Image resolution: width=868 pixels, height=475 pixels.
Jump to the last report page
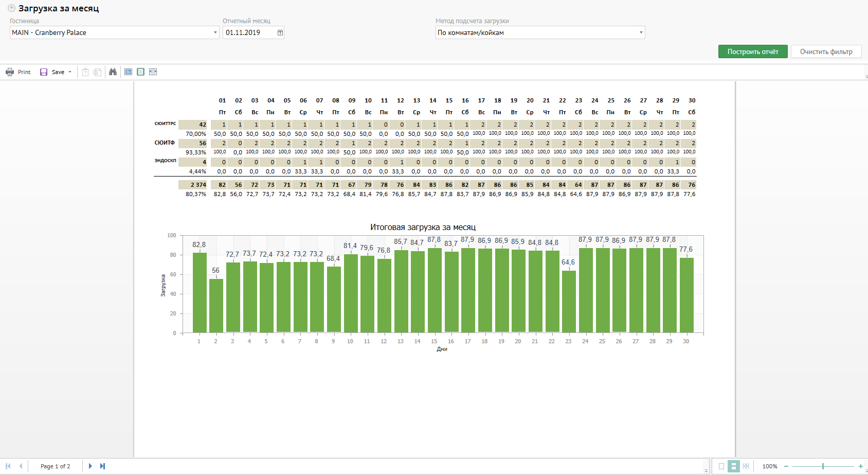[102, 466]
